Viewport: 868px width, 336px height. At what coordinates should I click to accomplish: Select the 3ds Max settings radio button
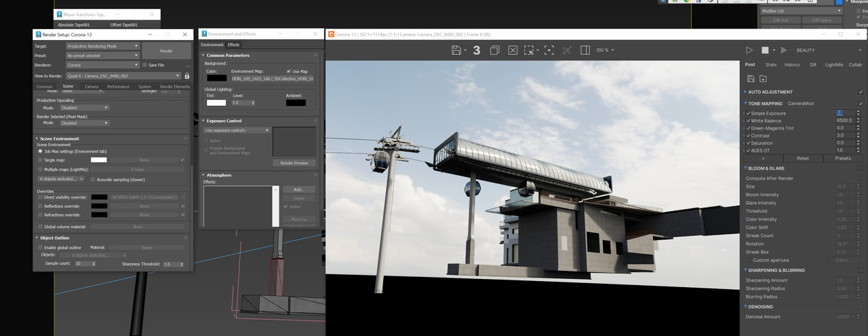(x=39, y=151)
